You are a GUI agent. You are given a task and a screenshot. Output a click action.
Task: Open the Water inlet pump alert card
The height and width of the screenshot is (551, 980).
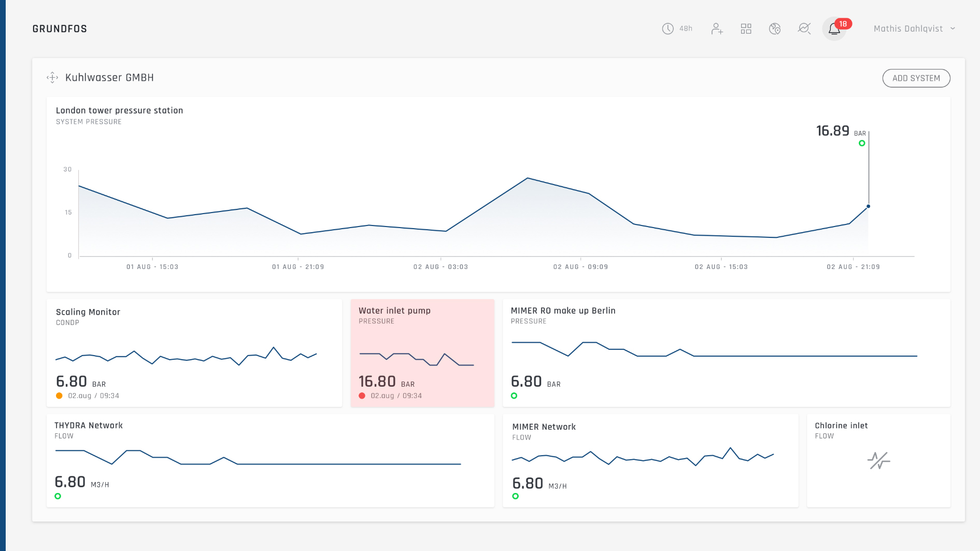[422, 352]
